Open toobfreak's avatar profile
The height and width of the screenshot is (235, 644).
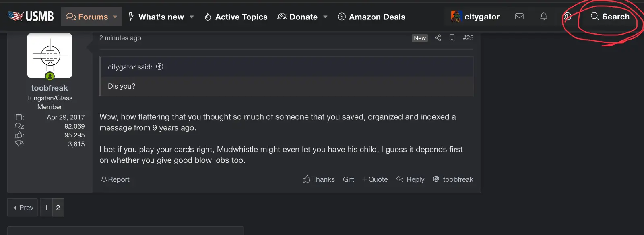pos(50,56)
